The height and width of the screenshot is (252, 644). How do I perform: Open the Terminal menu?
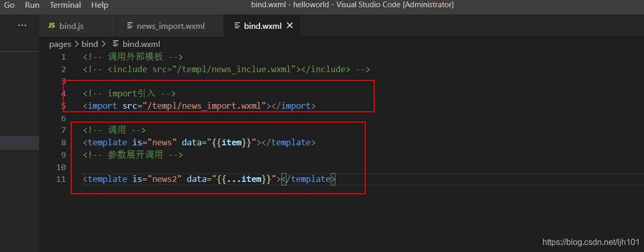click(65, 5)
